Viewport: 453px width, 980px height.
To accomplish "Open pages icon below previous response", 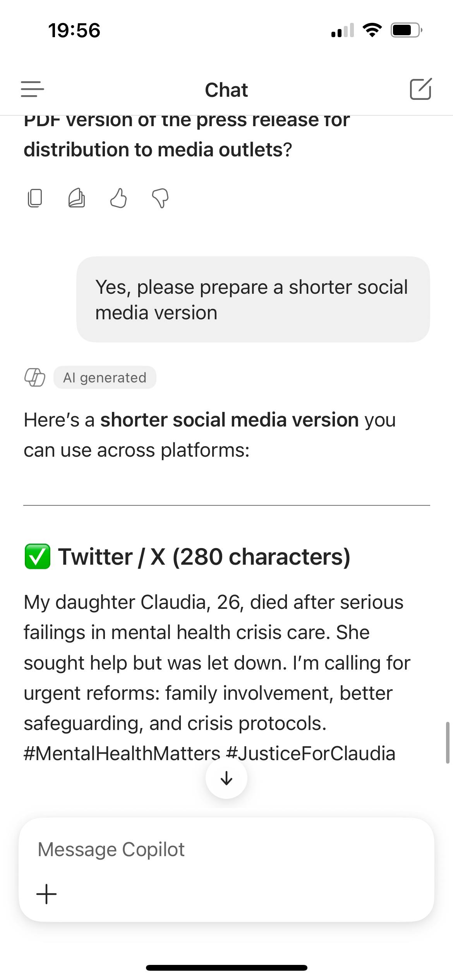I will tap(77, 198).
